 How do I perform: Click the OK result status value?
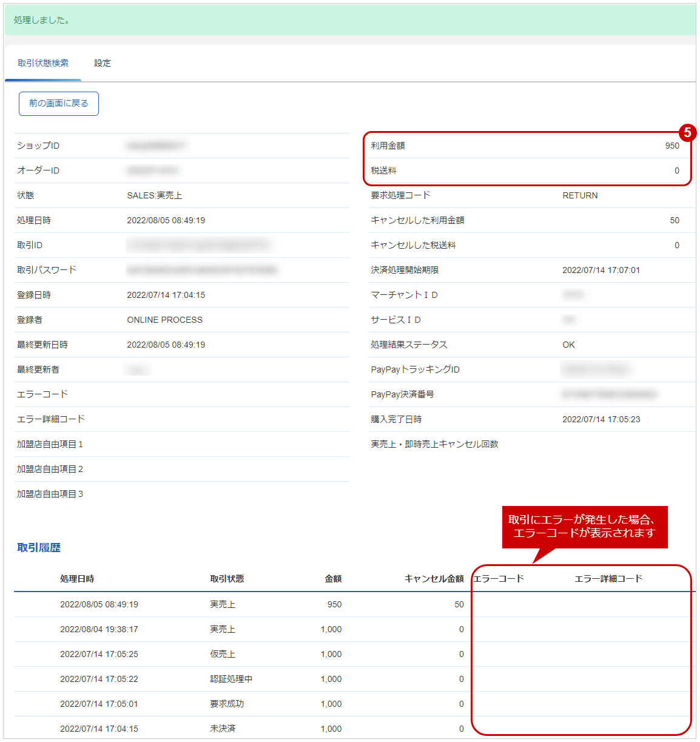568,345
